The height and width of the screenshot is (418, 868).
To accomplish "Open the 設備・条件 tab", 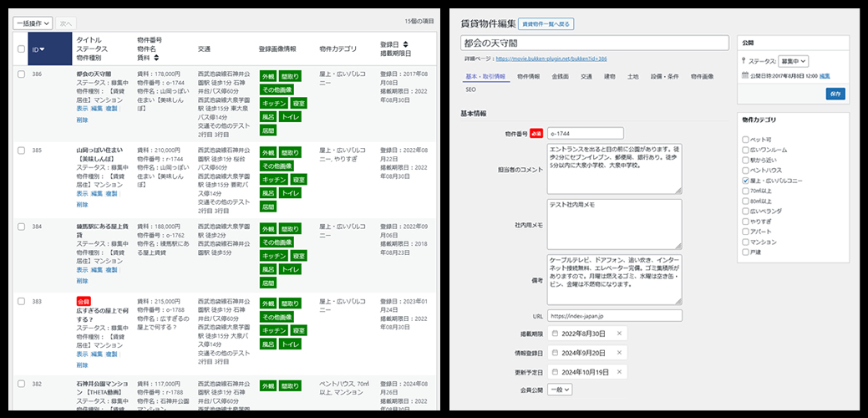I will coord(666,77).
